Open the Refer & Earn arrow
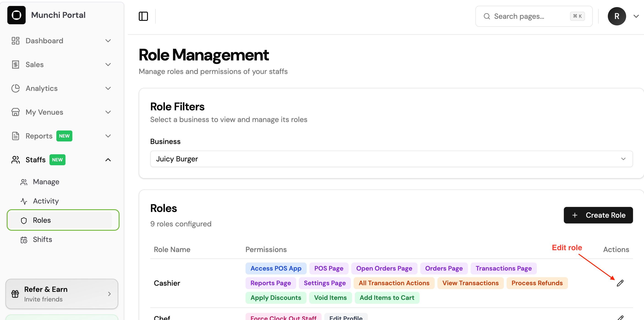644x320 pixels. [109, 294]
